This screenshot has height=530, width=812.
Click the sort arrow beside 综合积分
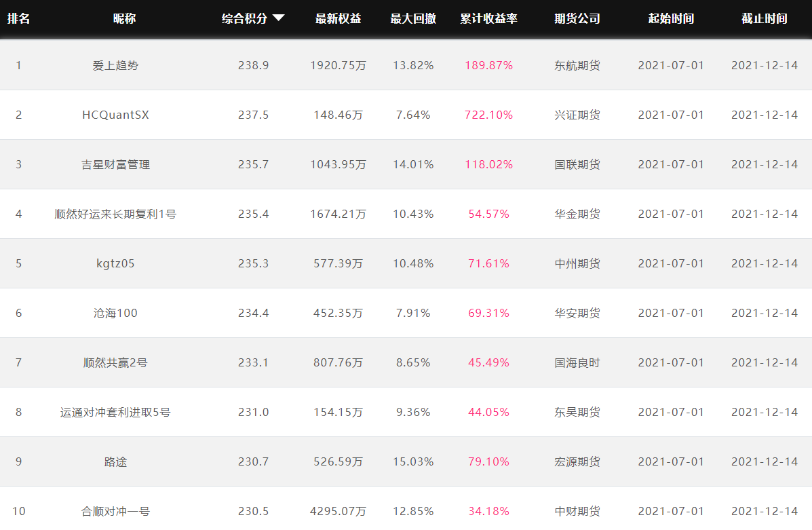(279, 18)
